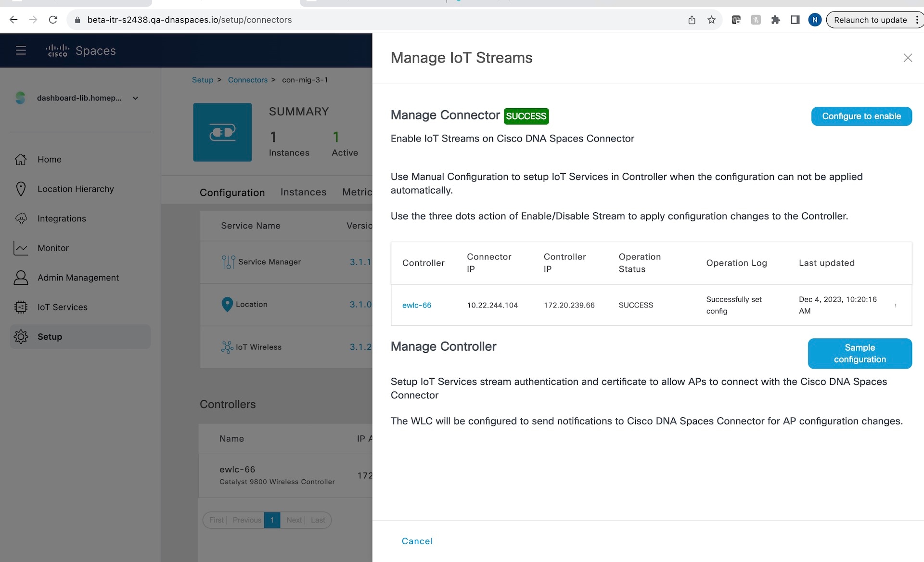The image size is (924, 562).
Task: Click the Monitor chart icon
Action: pyautogui.click(x=21, y=248)
